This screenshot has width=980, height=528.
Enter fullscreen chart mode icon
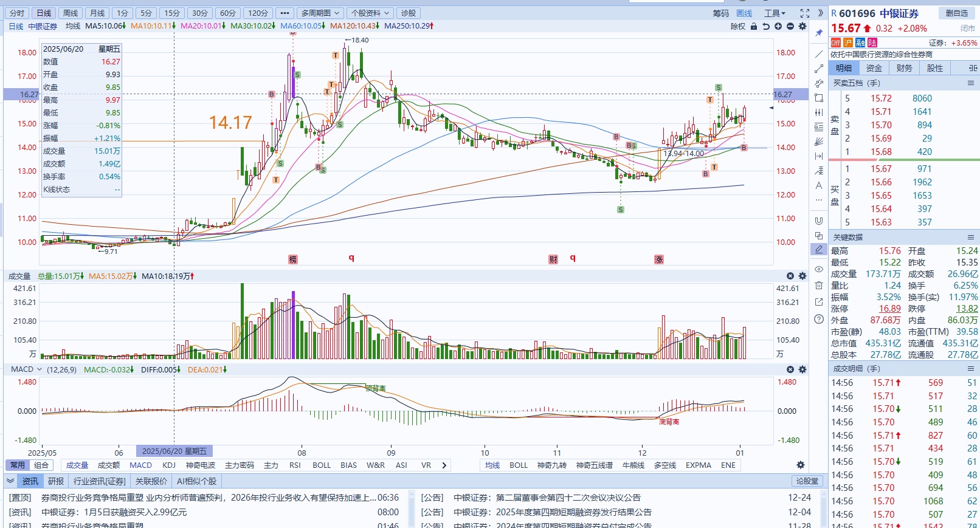pyautogui.click(x=805, y=13)
